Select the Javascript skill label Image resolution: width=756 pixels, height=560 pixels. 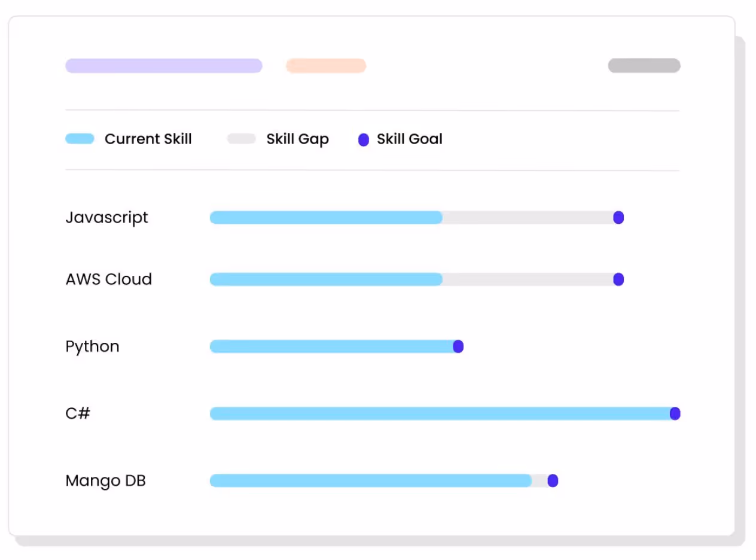coord(107,218)
